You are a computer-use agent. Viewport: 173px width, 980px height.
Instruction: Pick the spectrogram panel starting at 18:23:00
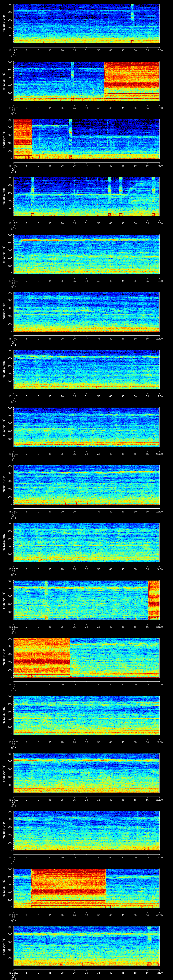87,542
